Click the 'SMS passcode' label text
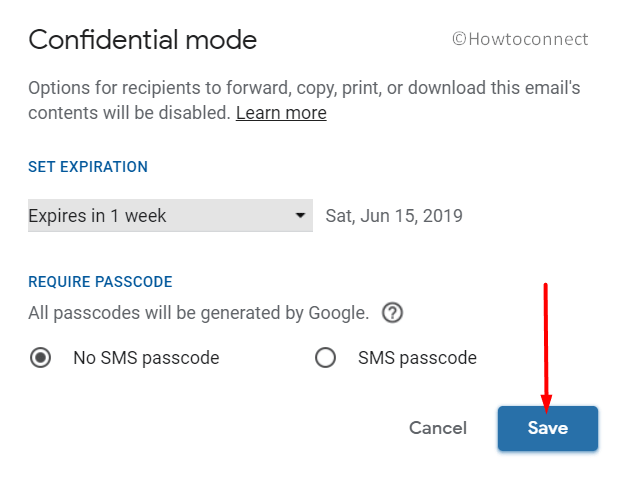 pos(417,358)
